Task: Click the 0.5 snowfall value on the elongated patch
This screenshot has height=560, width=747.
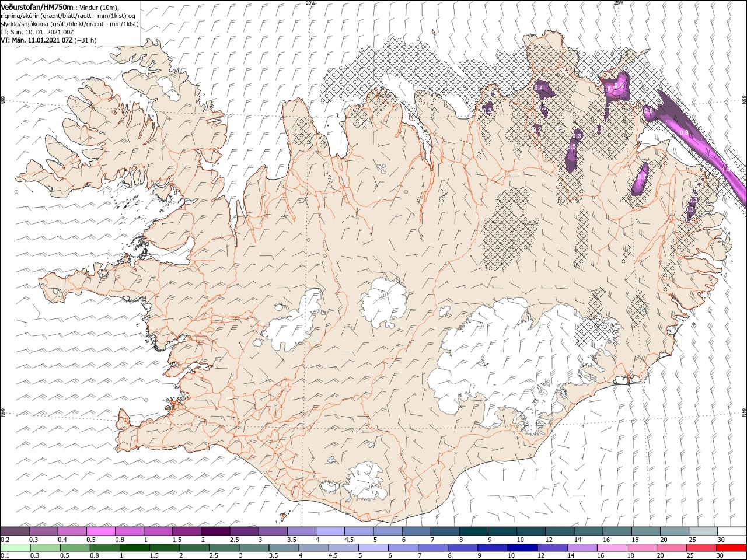Action: [x=572, y=147]
